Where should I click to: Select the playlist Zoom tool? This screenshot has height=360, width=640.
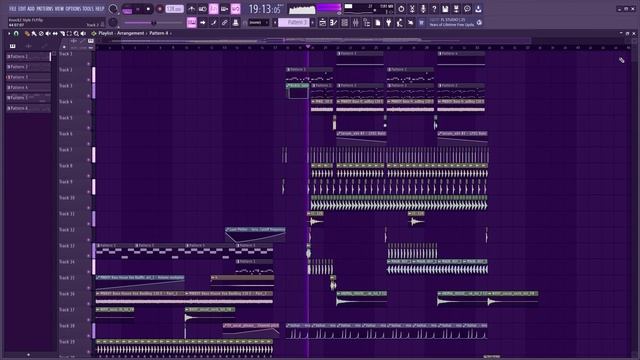(x=76, y=33)
